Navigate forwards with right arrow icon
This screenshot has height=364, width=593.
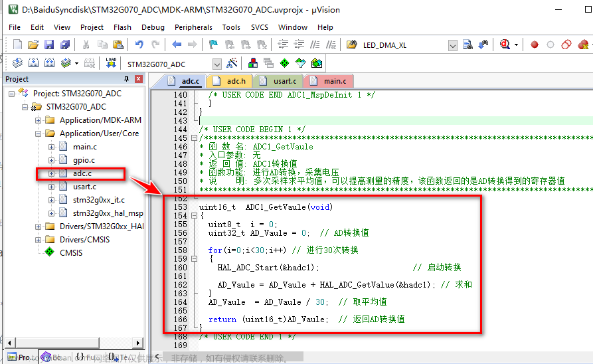click(192, 45)
